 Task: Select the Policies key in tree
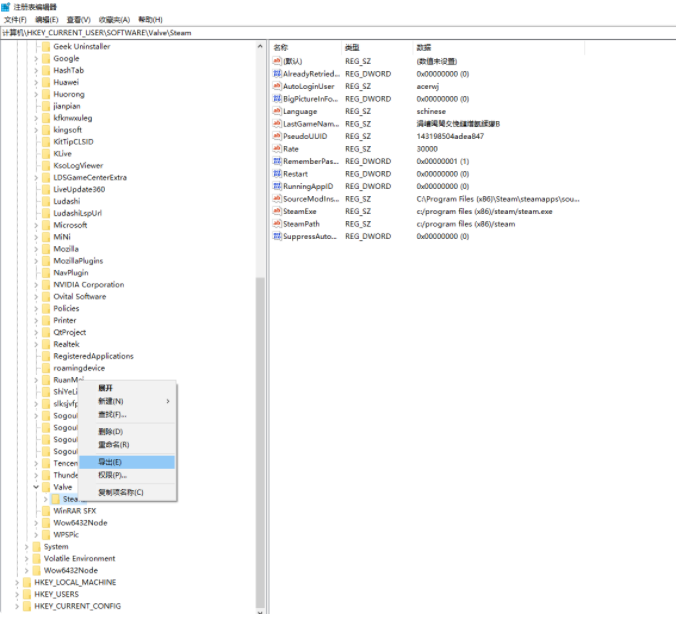point(66,308)
